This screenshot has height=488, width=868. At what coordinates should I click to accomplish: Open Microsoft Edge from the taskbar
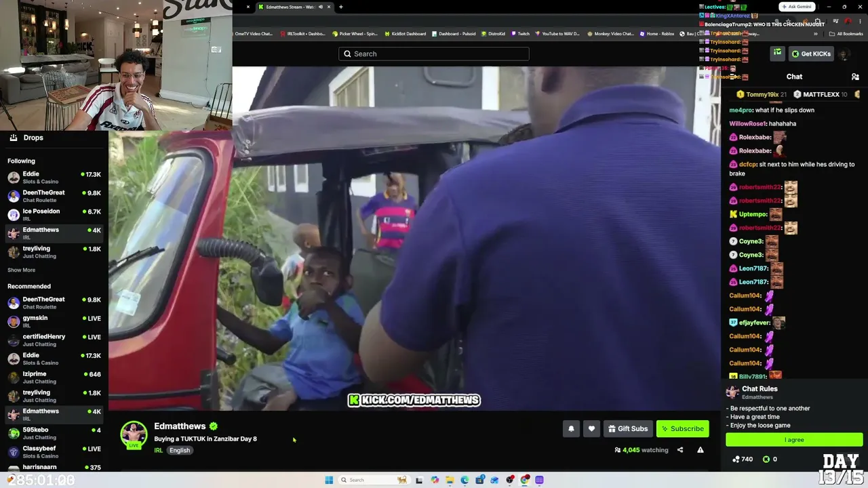[x=465, y=480]
